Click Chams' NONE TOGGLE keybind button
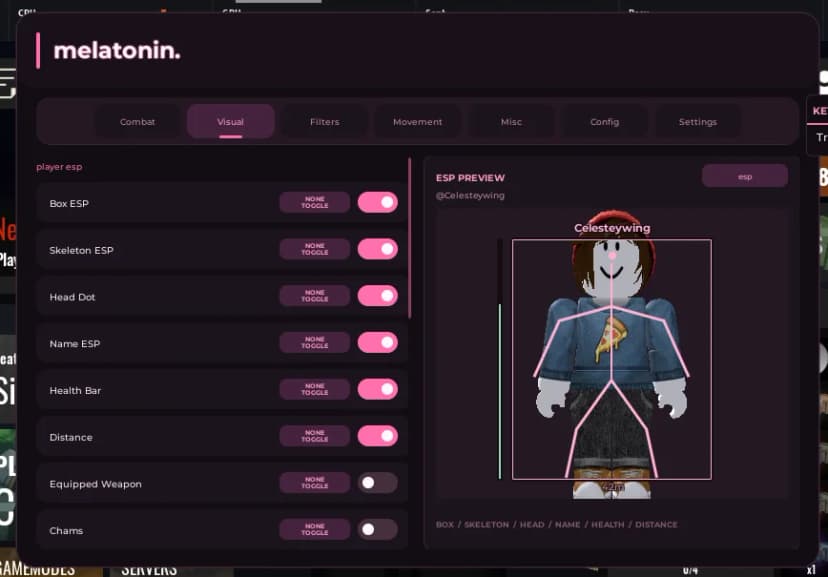The height and width of the screenshot is (577, 828). (315, 529)
